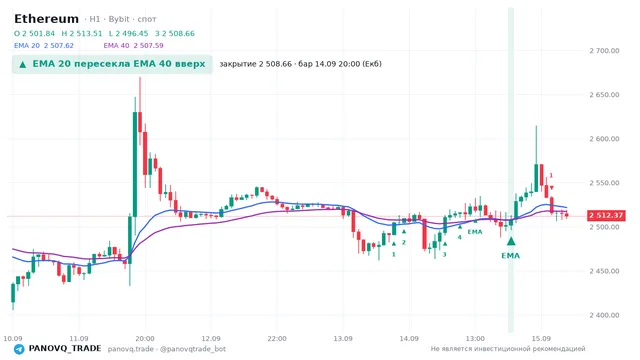
Task: Click the panovq.trade bot link text
Action: pos(167,349)
